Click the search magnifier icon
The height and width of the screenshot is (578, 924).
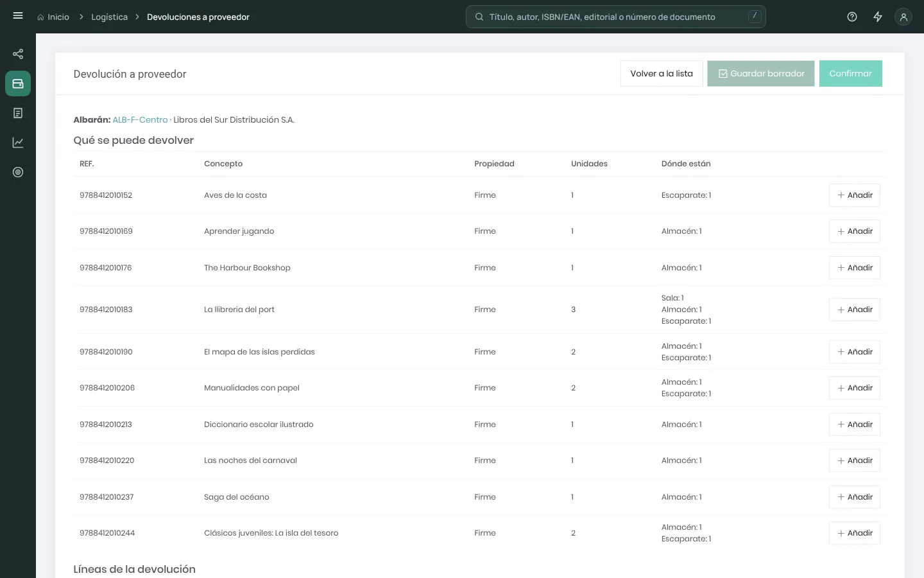479,17
